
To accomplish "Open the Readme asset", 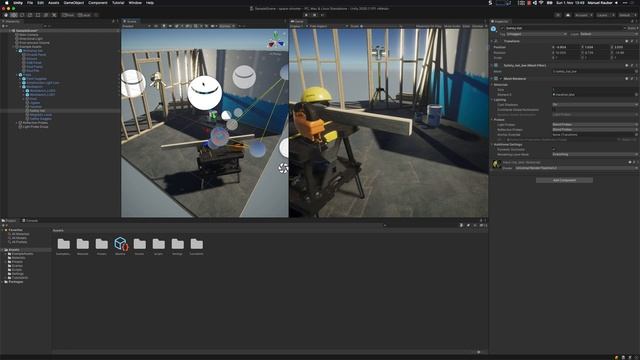I will click(120, 246).
